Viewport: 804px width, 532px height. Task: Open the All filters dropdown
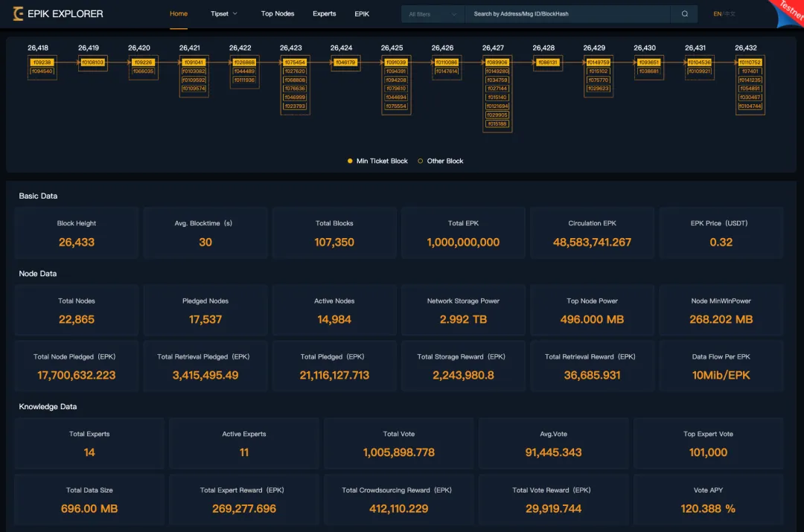[x=433, y=14]
